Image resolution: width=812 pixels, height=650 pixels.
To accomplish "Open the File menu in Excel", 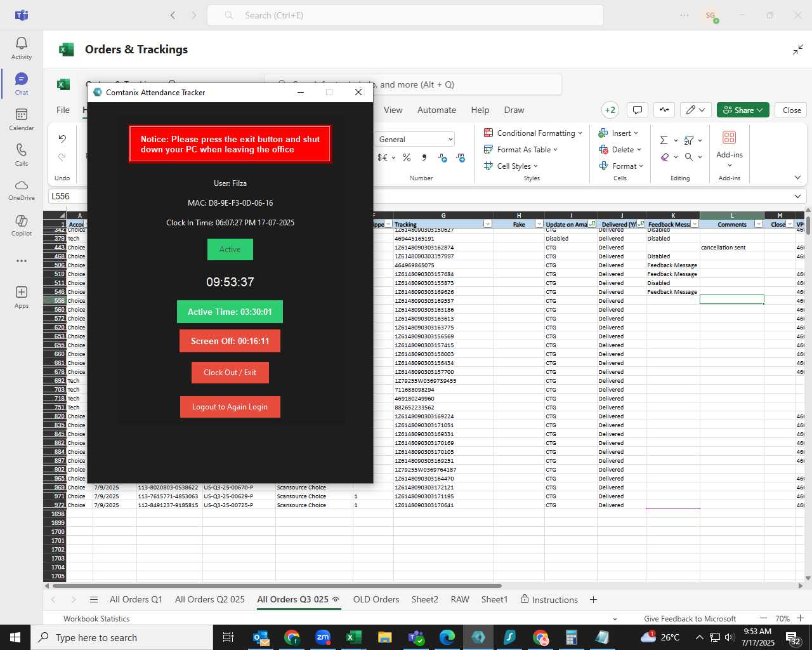I will click(x=63, y=110).
